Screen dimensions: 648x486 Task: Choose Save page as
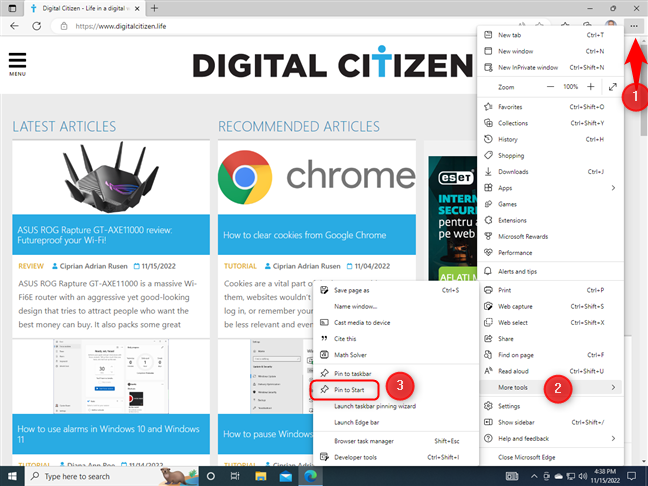click(396, 290)
